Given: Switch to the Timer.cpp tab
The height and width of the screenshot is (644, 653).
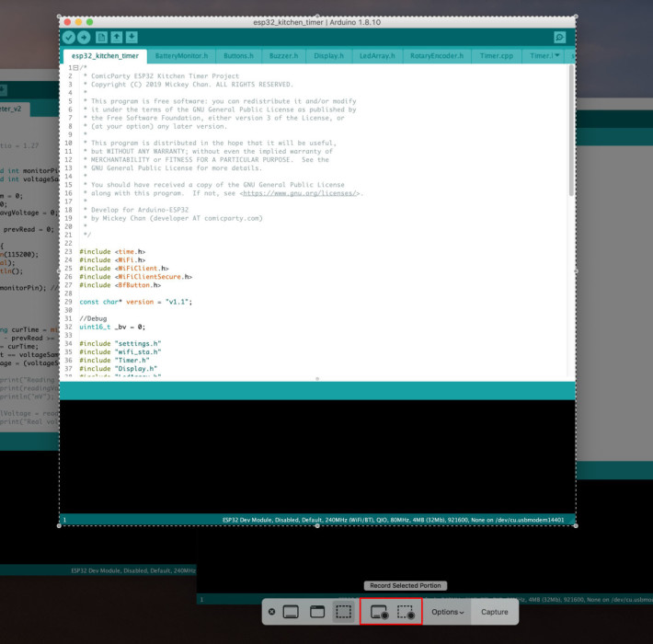Looking at the screenshot, I should coord(496,56).
